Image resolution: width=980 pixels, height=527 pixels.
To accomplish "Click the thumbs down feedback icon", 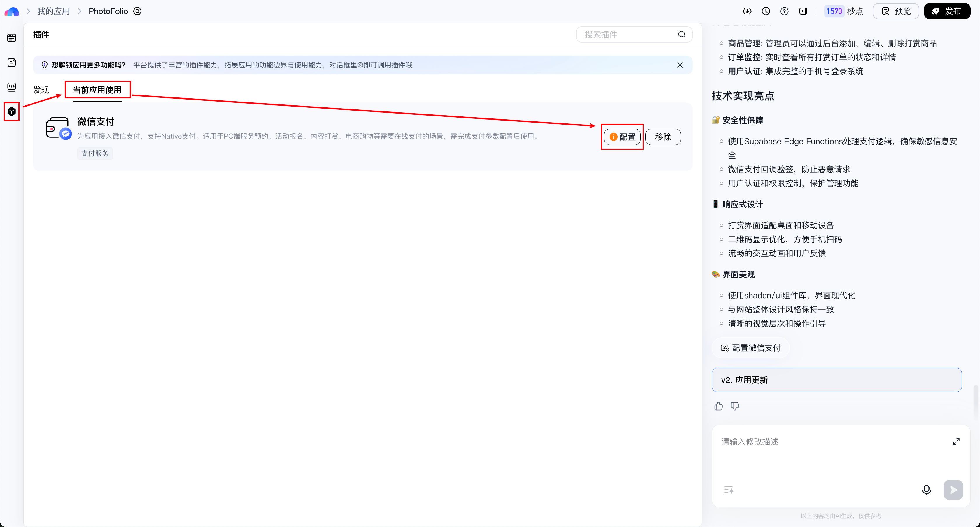I will click(x=735, y=406).
